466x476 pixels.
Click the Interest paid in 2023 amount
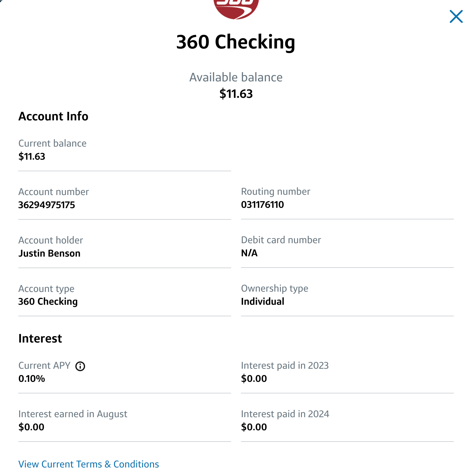[x=254, y=378]
